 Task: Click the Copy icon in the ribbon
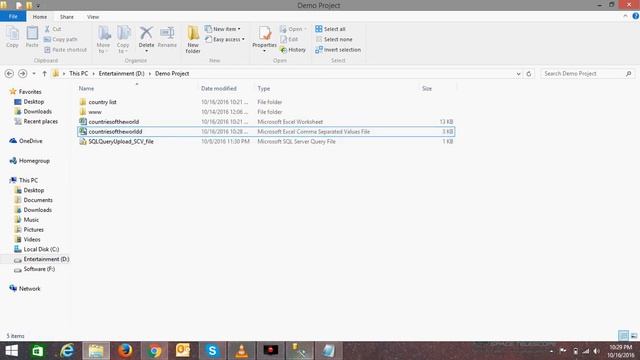point(12,37)
